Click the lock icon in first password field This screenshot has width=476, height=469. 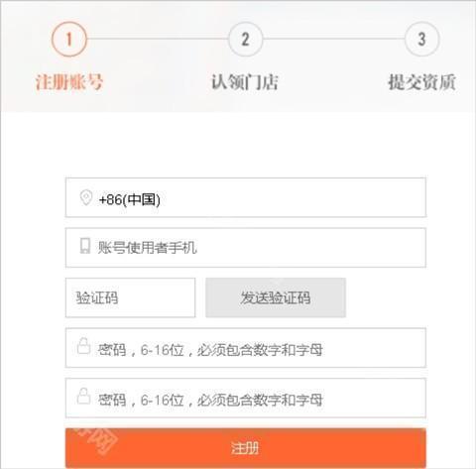(x=83, y=346)
